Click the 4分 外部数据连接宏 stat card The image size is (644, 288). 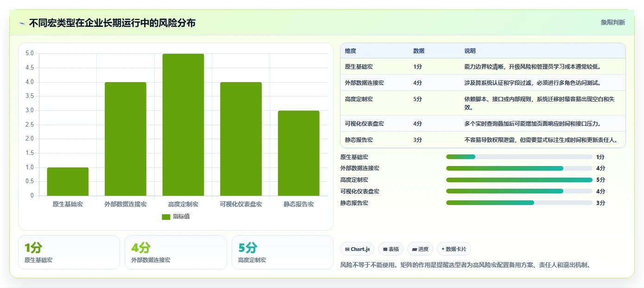coord(176,252)
